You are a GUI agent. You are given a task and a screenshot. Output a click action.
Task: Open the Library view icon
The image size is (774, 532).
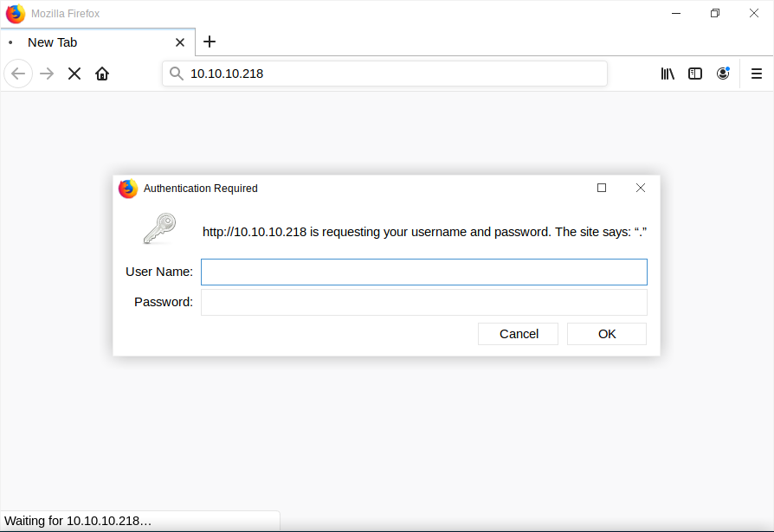tap(668, 74)
